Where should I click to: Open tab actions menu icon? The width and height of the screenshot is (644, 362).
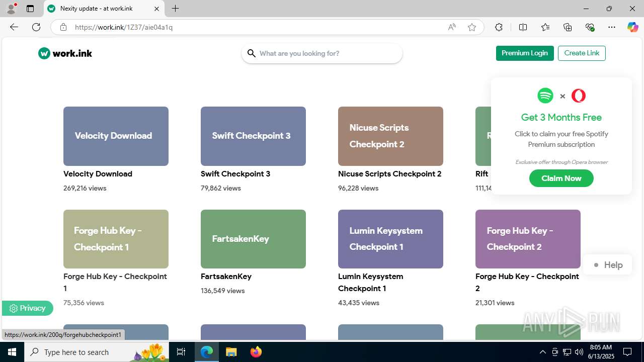tap(30, 9)
